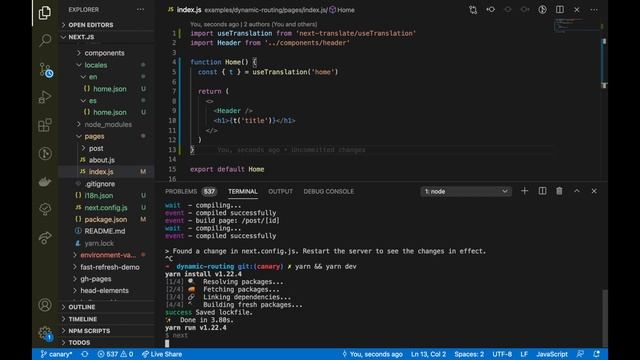The height and width of the screenshot is (360, 640).
Task: Open package.json file
Action: click(107, 219)
